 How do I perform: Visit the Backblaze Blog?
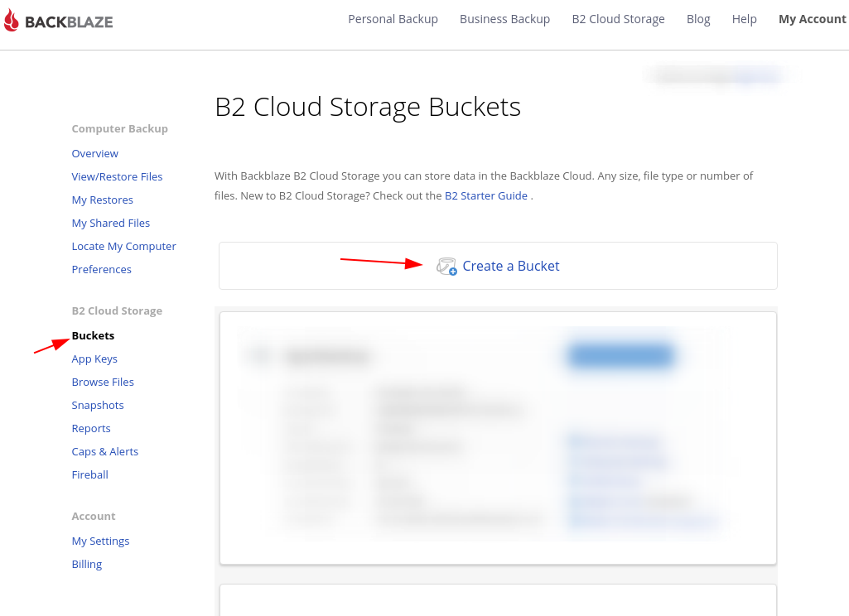tap(698, 18)
